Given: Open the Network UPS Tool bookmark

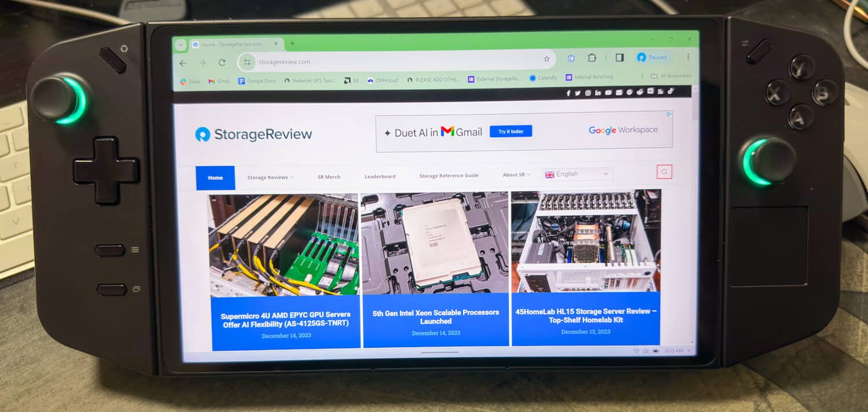Looking at the screenshot, I should (x=310, y=81).
